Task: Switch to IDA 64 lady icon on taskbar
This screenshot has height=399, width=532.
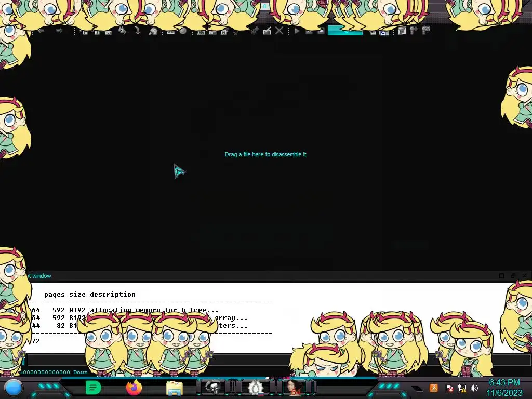Action: pos(294,388)
